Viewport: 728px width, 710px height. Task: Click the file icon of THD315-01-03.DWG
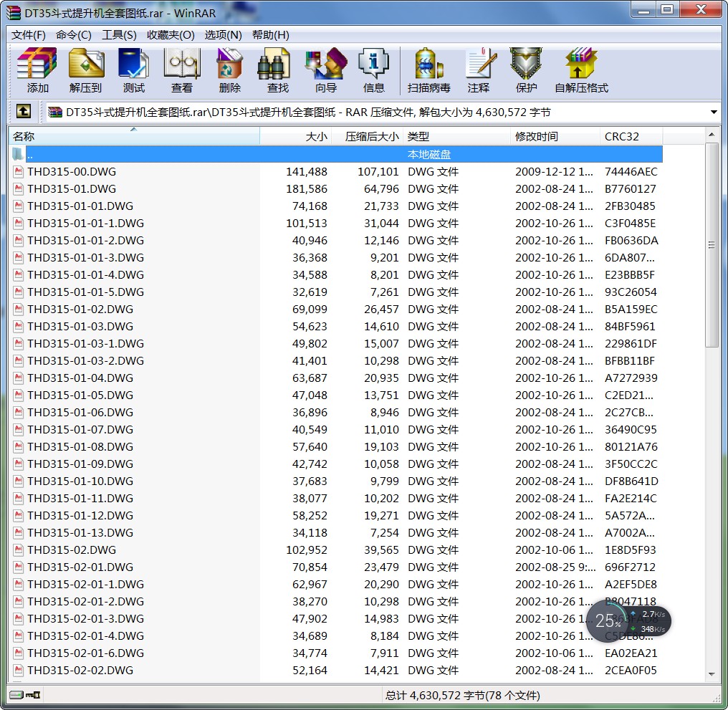point(19,327)
